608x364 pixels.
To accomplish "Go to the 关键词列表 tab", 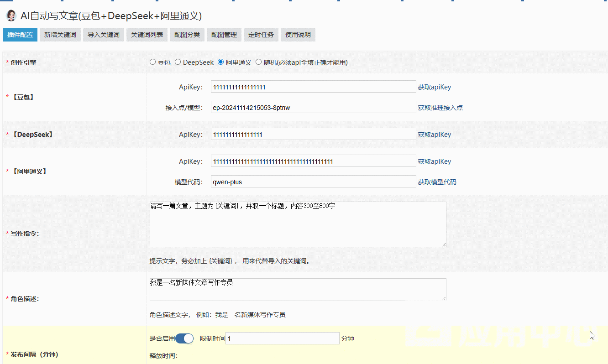I will click(147, 35).
